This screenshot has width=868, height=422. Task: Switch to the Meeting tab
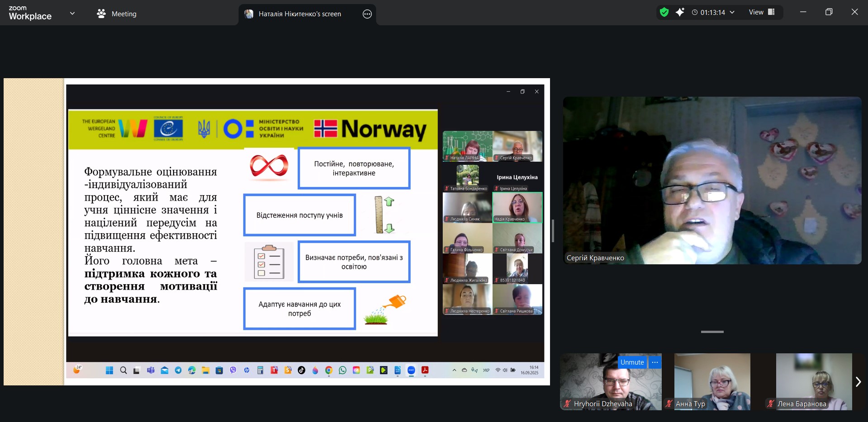[117, 14]
